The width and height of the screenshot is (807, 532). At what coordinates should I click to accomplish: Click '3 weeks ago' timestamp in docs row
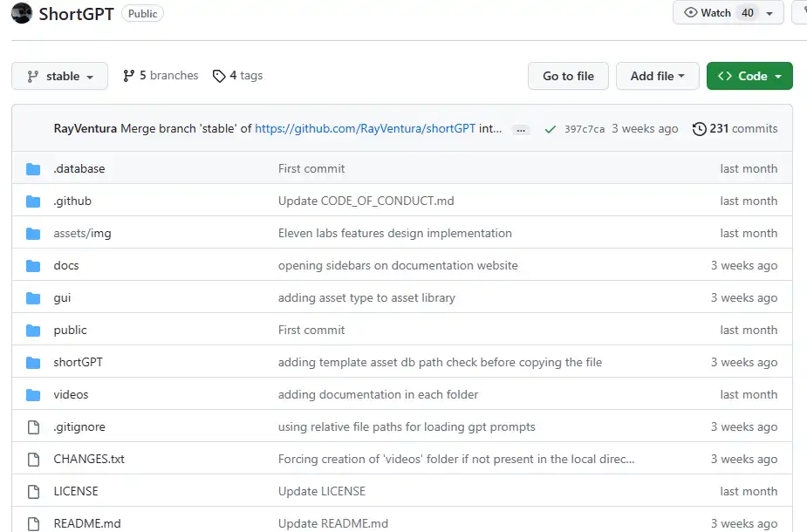[744, 265]
